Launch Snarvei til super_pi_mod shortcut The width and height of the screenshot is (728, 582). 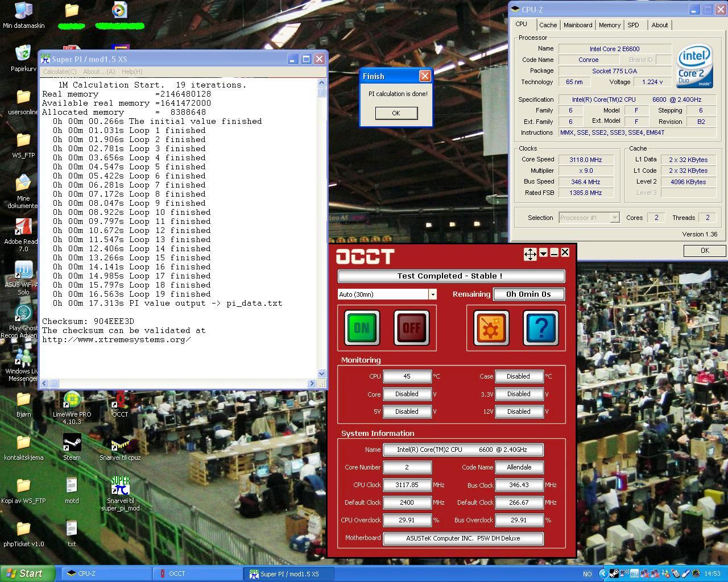coord(120,494)
